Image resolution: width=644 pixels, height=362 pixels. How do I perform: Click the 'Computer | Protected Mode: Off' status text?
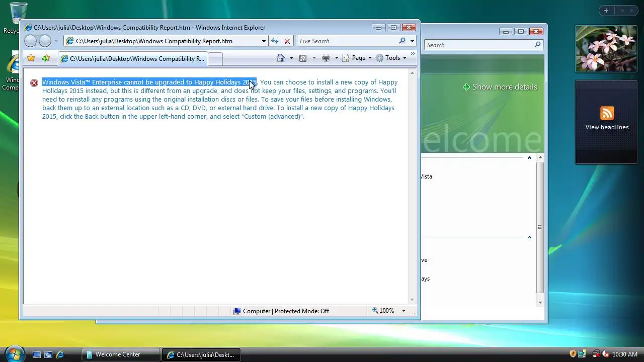point(286,311)
